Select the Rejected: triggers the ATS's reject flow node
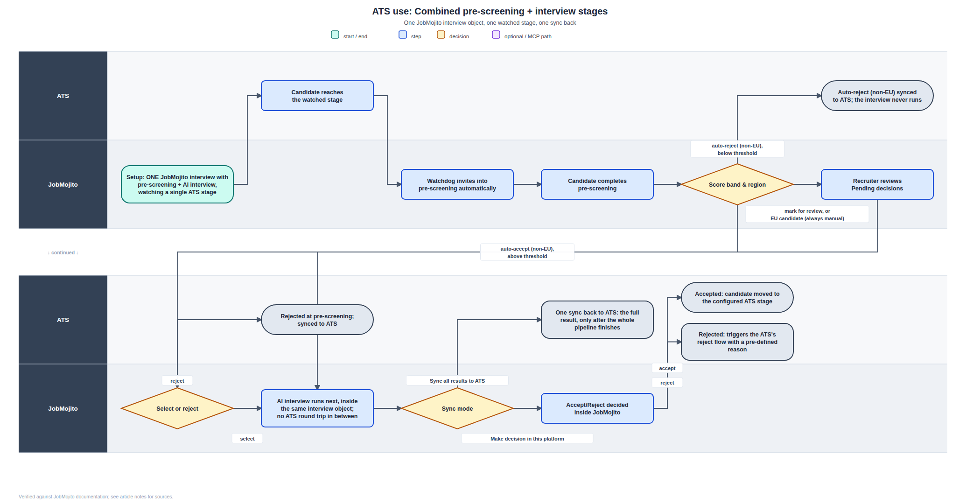The image size is (980, 504). [x=737, y=342]
